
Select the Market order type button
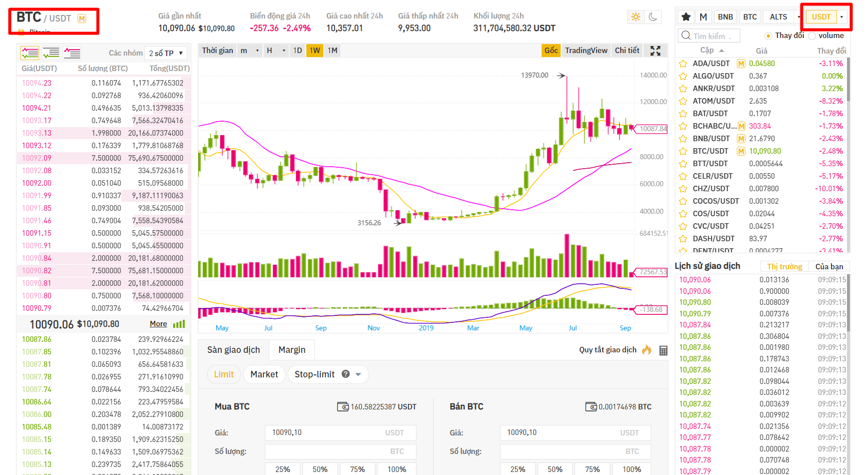tap(264, 374)
